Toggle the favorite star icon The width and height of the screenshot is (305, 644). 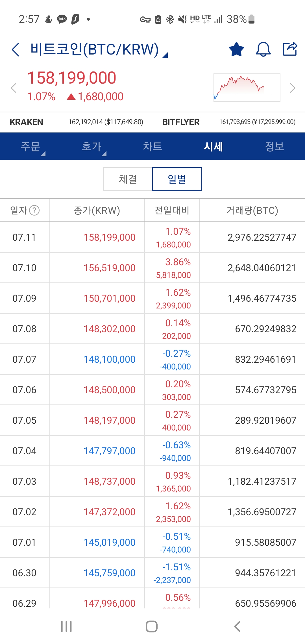point(236,49)
